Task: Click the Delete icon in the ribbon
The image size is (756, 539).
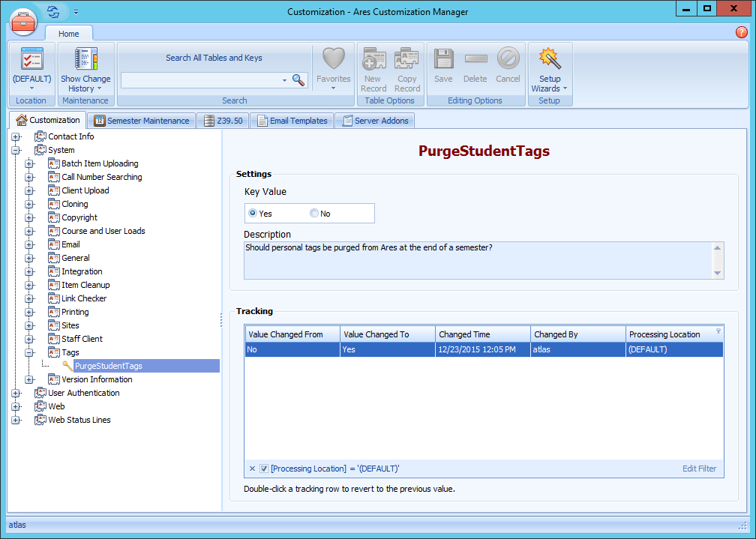Action: coord(475,60)
